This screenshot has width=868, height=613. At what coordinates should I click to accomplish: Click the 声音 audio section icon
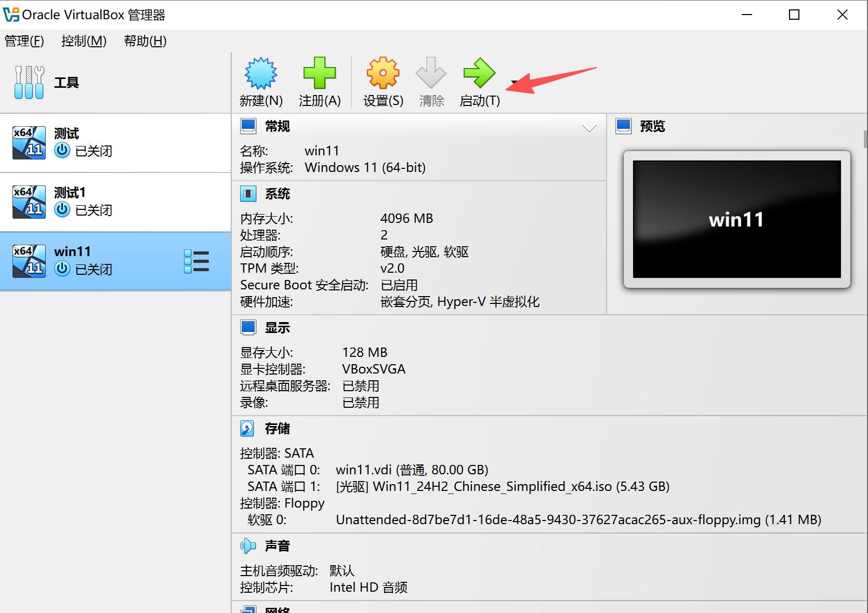(248, 545)
